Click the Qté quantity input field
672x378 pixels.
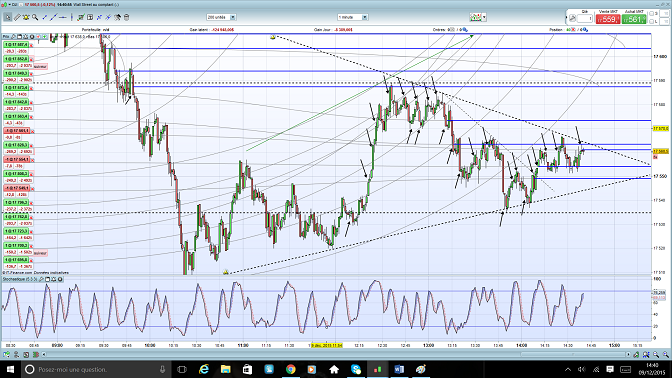(x=585, y=18)
